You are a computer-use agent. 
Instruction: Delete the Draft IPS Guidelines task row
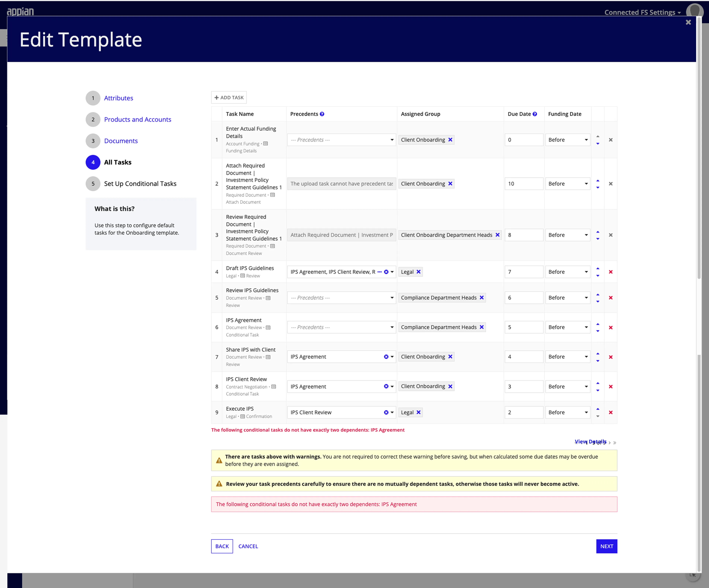pyautogui.click(x=610, y=272)
